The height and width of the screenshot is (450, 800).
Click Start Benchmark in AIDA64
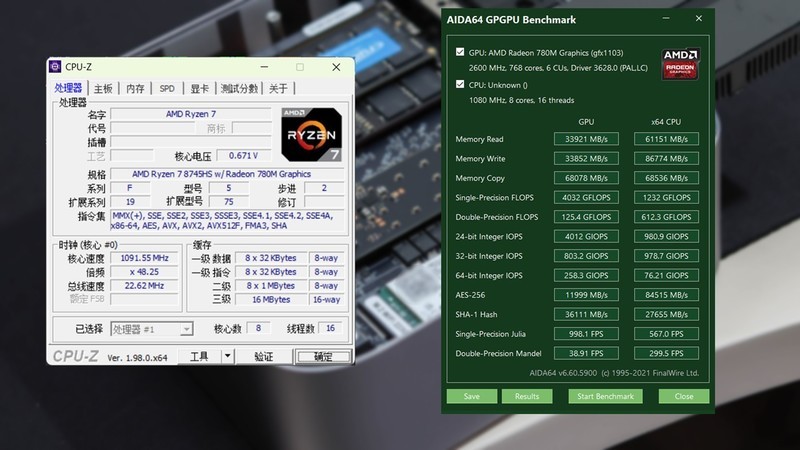tap(606, 396)
